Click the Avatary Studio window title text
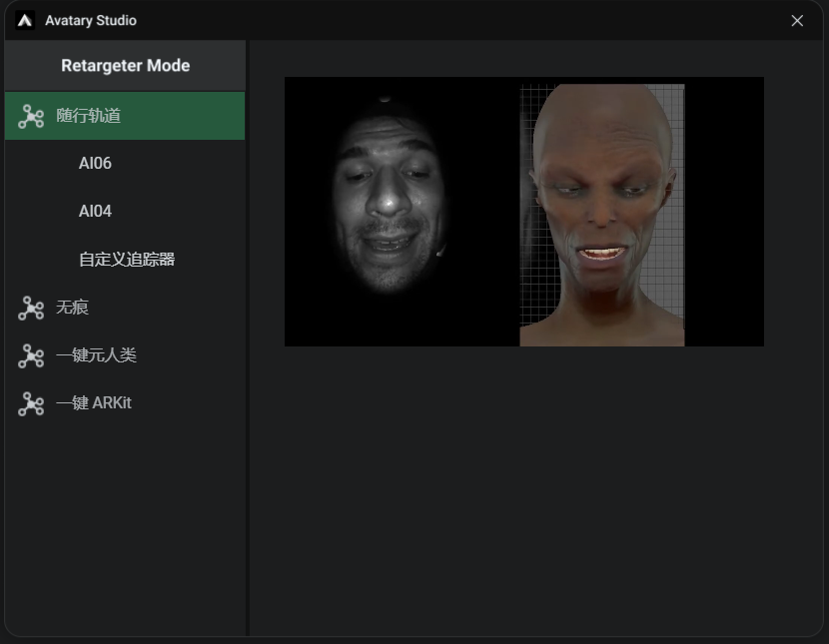Image resolution: width=829 pixels, height=644 pixels. click(x=91, y=21)
